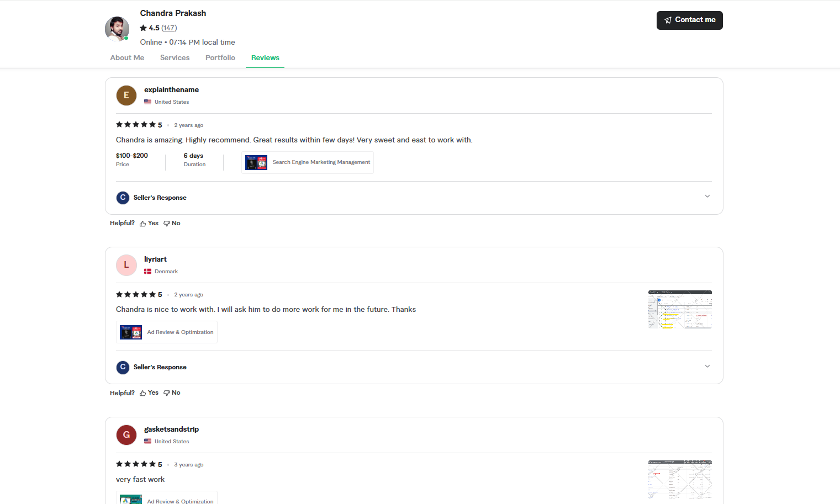Click the Contact me button

tap(689, 20)
